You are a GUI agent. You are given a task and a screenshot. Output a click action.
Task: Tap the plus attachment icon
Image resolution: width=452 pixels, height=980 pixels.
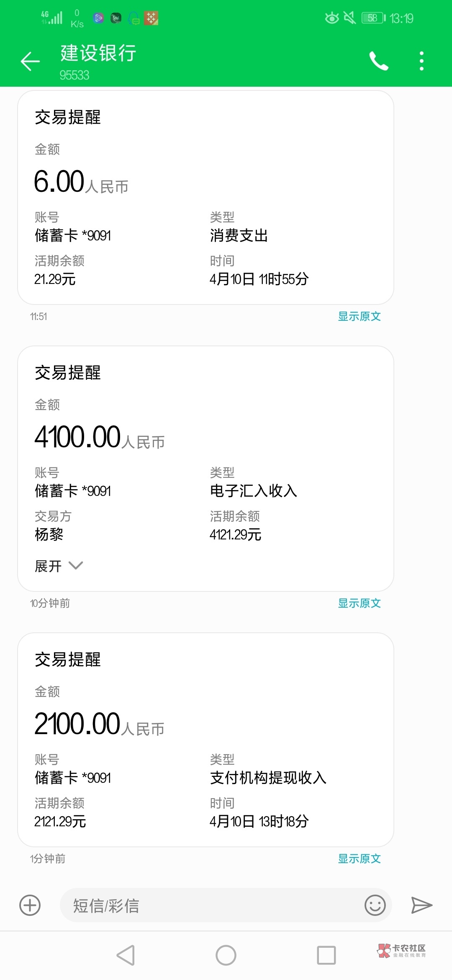(30, 905)
